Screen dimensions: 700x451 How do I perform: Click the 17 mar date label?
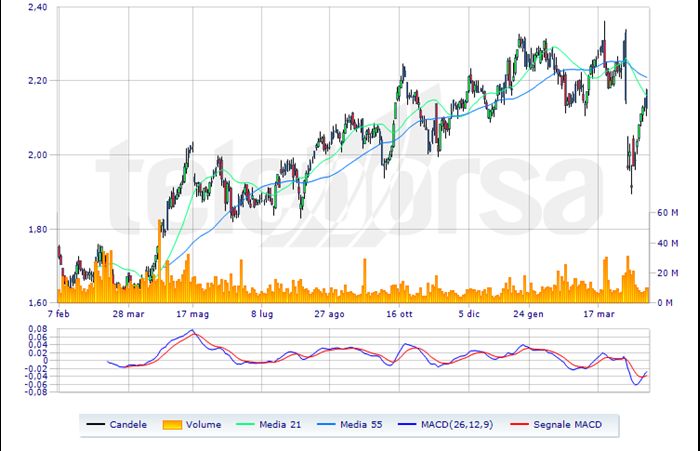pos(601,313)
